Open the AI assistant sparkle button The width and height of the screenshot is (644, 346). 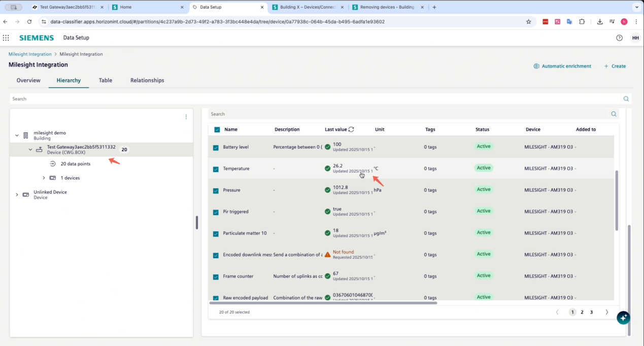(623, 318)
